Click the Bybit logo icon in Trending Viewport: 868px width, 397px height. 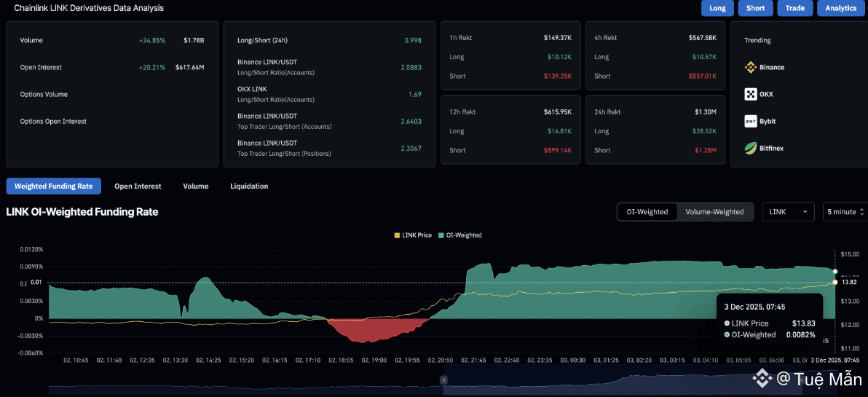tap(751, 121)
